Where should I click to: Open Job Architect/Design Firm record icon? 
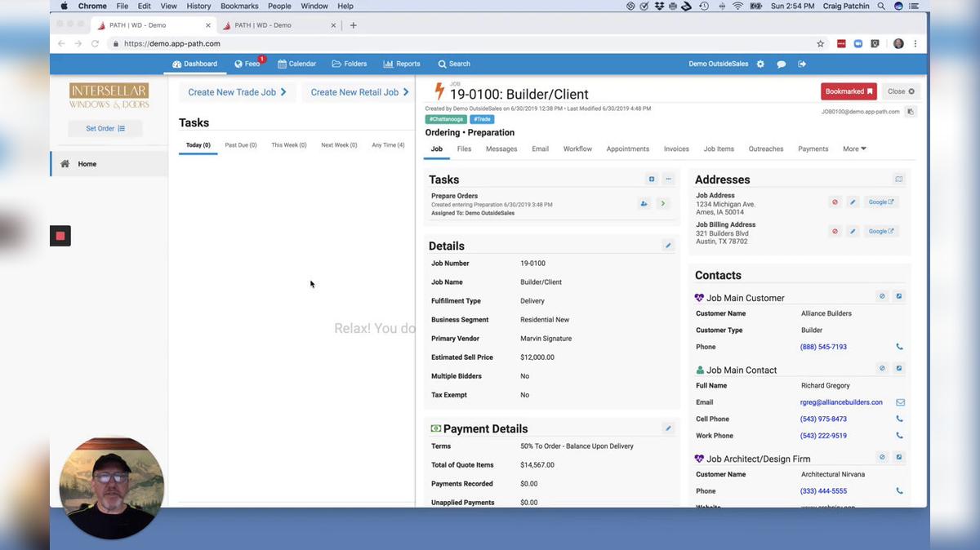tap(899, 458)
